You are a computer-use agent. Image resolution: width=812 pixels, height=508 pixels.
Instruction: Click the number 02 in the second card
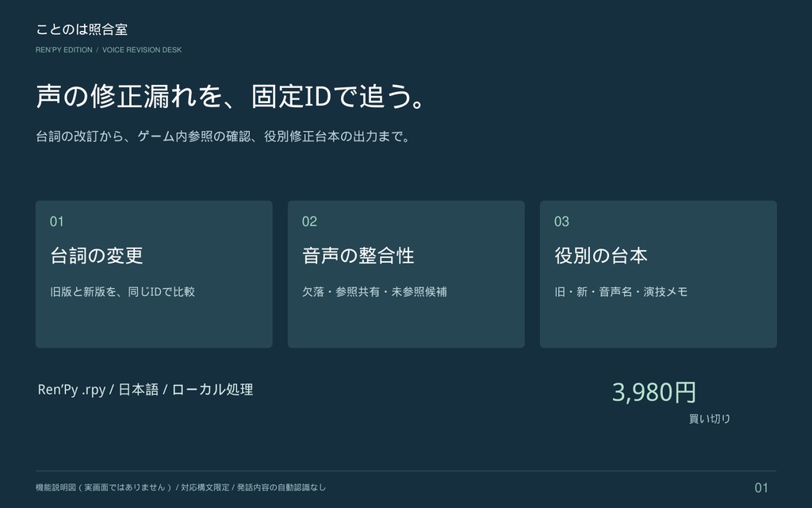[x=309, y=222]
